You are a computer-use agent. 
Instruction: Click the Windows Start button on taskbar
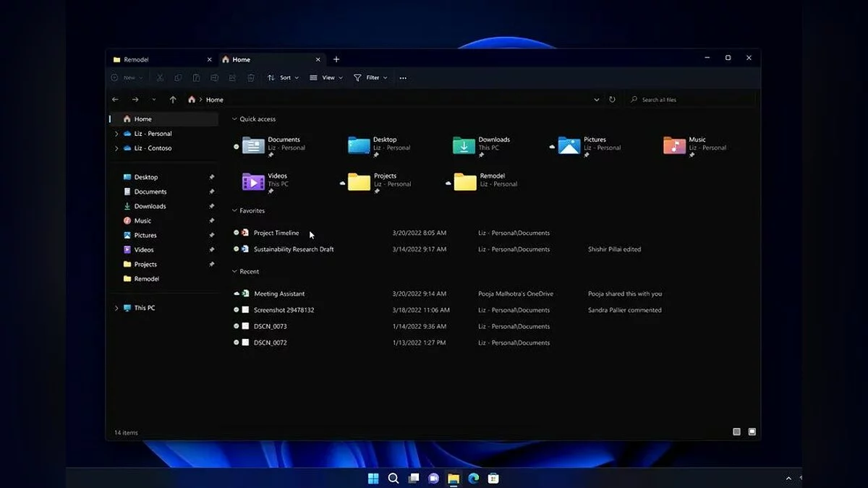pos(373,478)
